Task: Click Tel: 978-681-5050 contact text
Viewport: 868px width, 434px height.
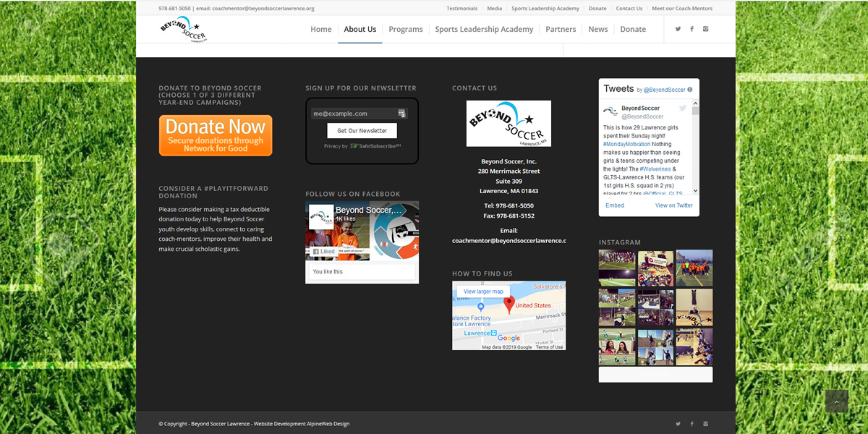Action: (509, 205)
